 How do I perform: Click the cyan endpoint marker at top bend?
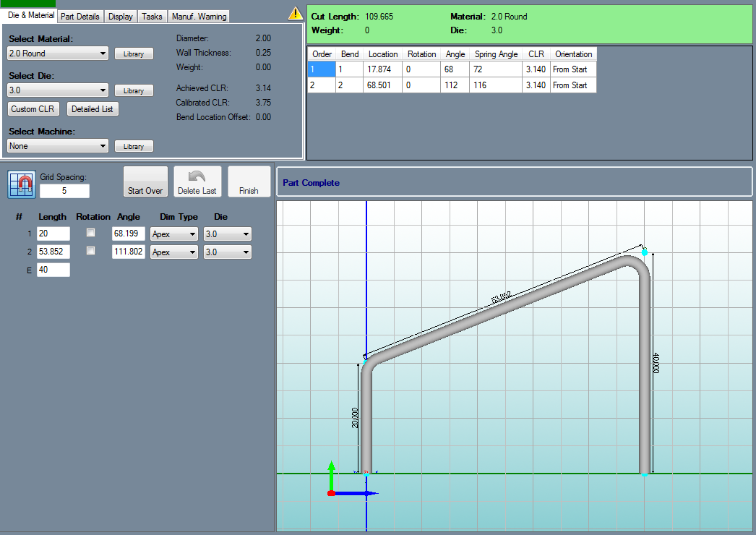pyautogui.click(x=645, y=252)
